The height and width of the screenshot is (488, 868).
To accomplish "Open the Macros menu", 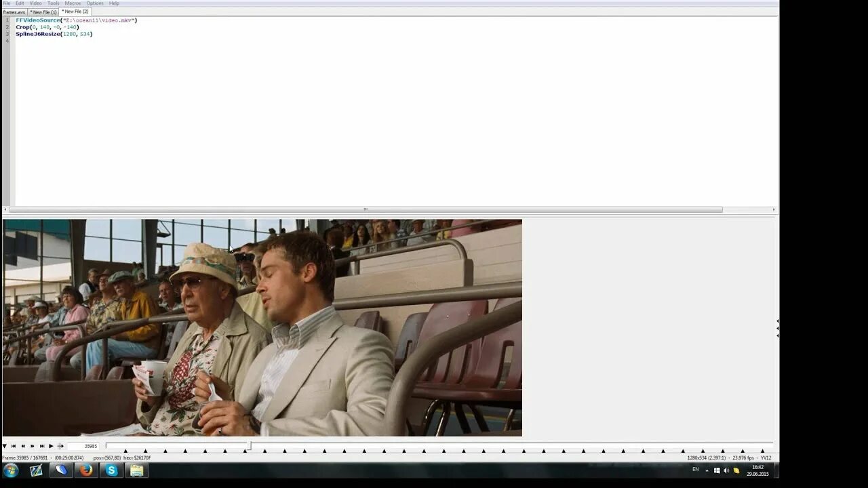I will pyautogui.click(x=73, y=3).
